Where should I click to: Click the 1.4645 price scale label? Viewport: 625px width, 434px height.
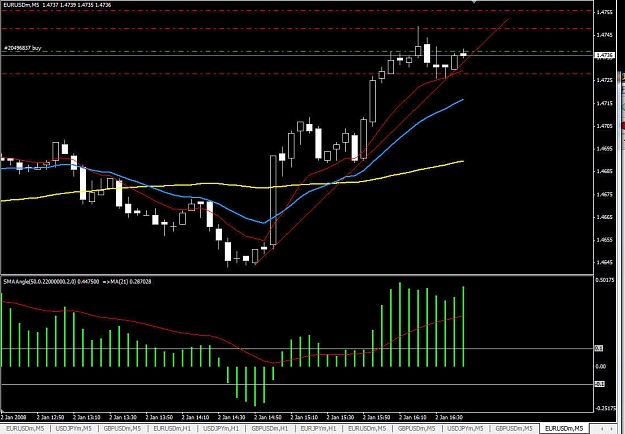coord(604,262)
